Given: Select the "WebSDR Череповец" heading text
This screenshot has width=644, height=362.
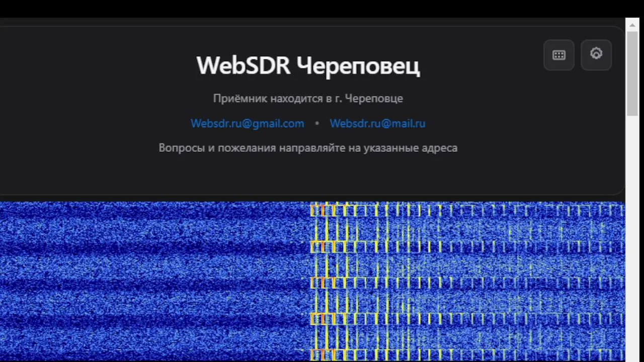Looking at the screenshot, I should tap(308, 66).
